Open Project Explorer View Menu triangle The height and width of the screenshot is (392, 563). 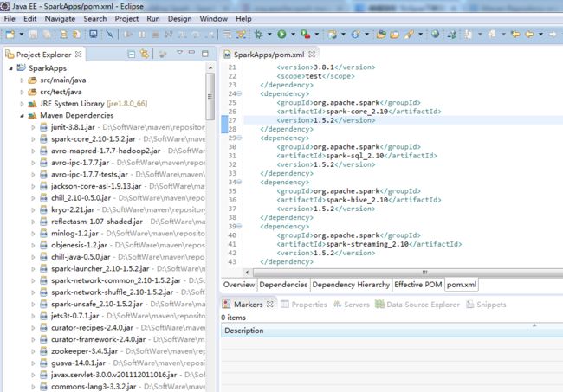[179, 53]
